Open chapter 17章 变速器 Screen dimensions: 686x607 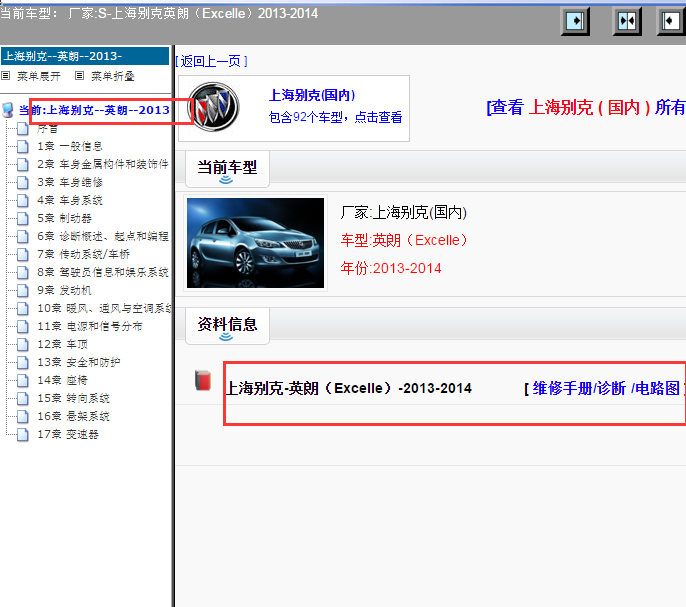pyautogui.click(x=68, y=435)
